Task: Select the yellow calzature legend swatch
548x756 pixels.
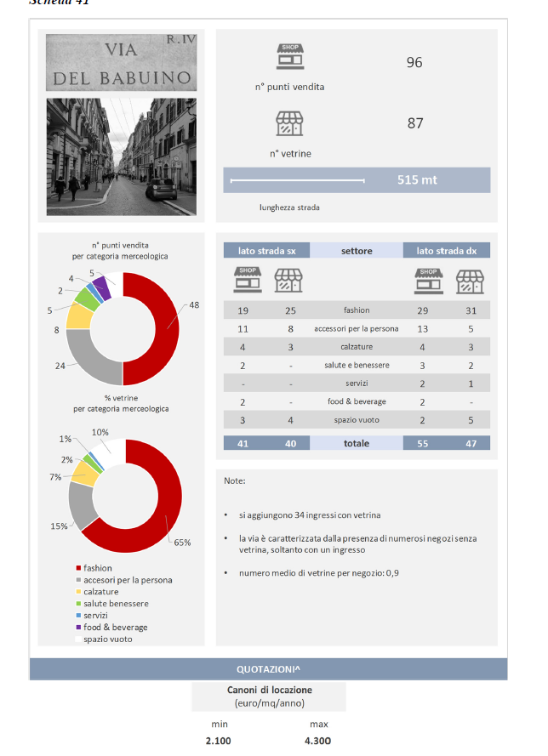Action: coord(79,592)
